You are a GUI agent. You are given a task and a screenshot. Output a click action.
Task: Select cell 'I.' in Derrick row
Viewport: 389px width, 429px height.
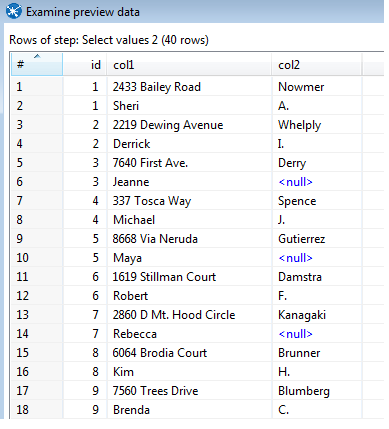(317, 144)
